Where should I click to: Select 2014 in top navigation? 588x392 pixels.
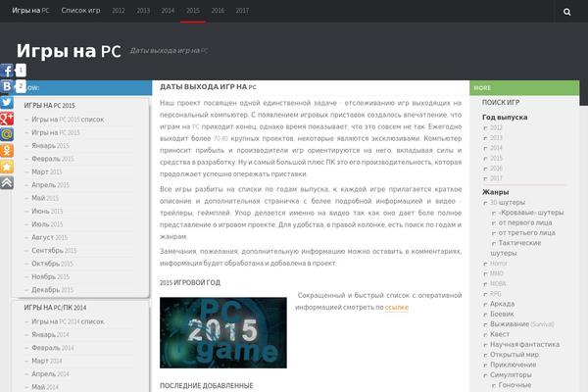[x=168, y=11]
